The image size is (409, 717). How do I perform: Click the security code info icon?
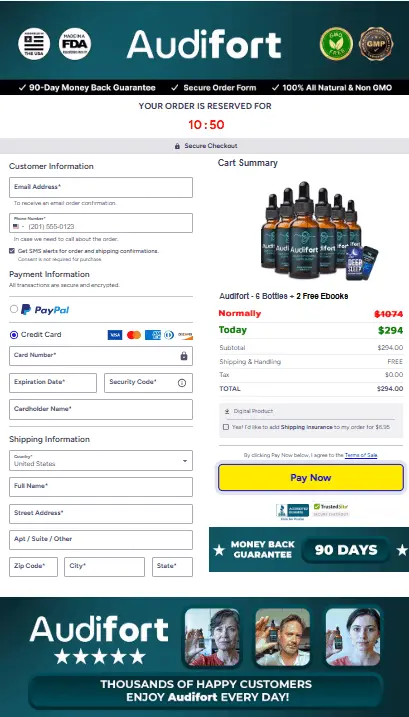point(182,383)
